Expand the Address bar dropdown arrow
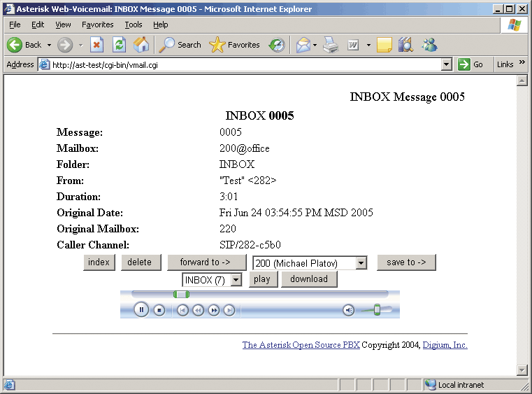The width and height of the screenshot is (532, 394). point(447,64)
